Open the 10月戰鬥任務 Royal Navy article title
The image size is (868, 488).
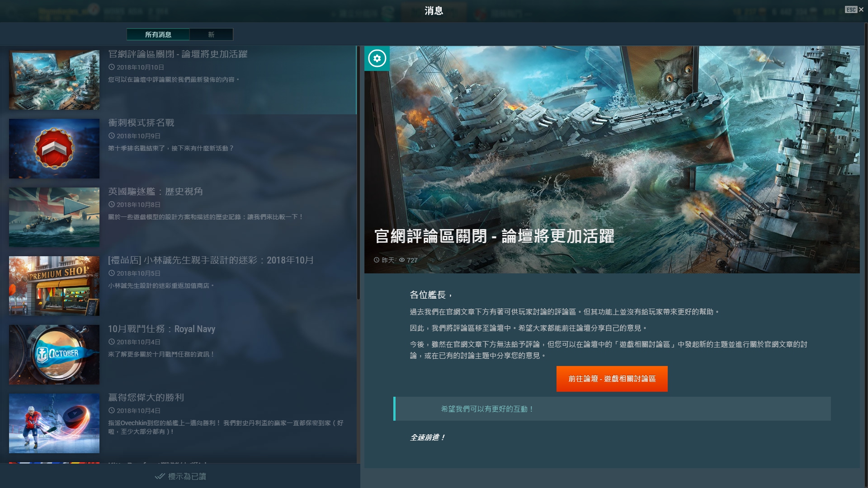(161, 328)
